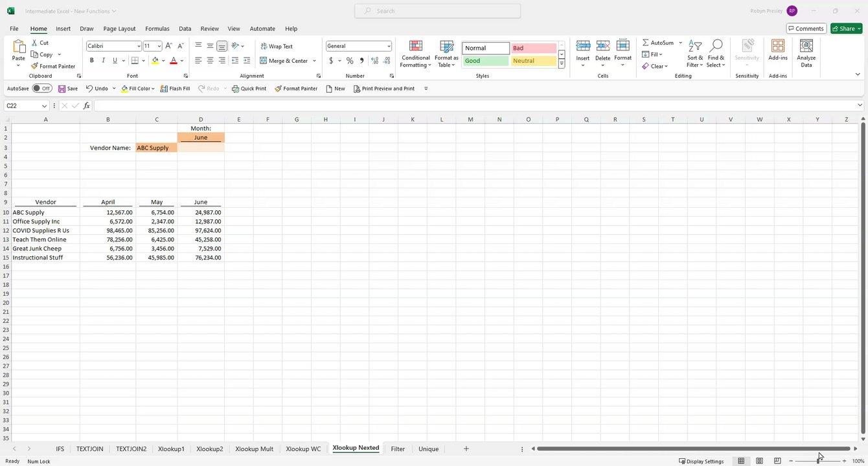Click the fill color bucket swatch
The image size is (868, 466).
tap(155, 61)
